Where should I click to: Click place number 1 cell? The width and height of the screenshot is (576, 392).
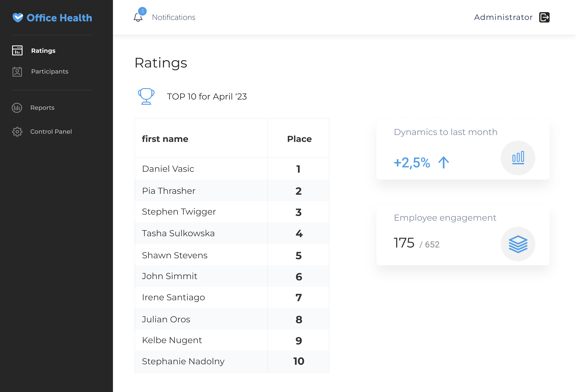click(x=298, y=169)
